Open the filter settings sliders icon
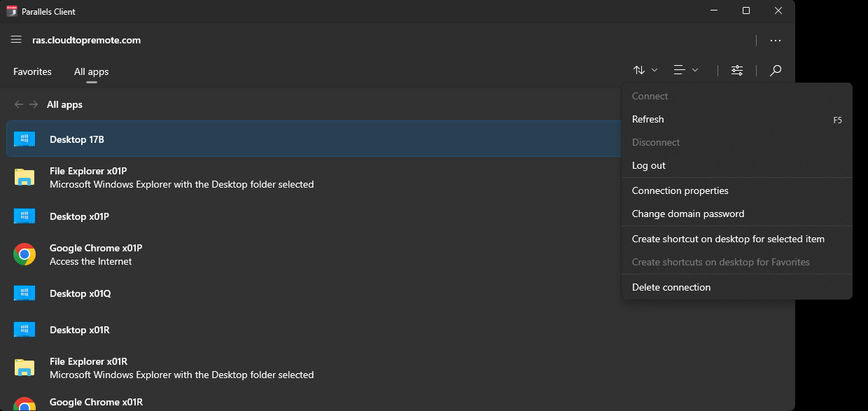 pyautogui.click(x=737, y=70)
